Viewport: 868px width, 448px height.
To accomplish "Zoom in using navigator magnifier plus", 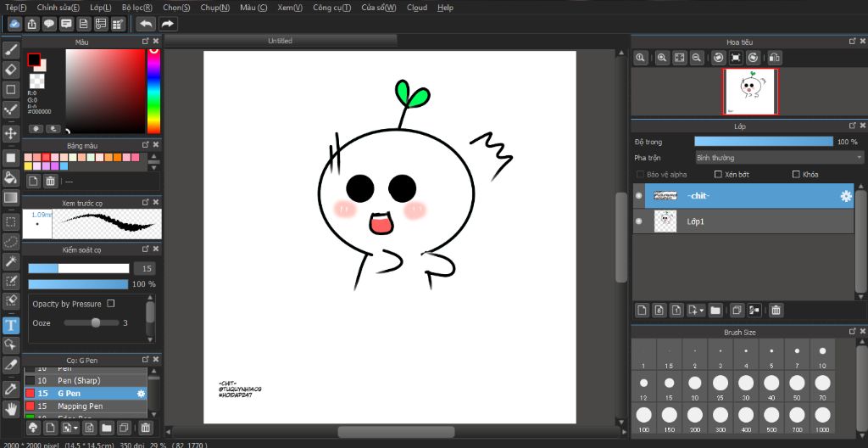I will (x=661, y=58).
